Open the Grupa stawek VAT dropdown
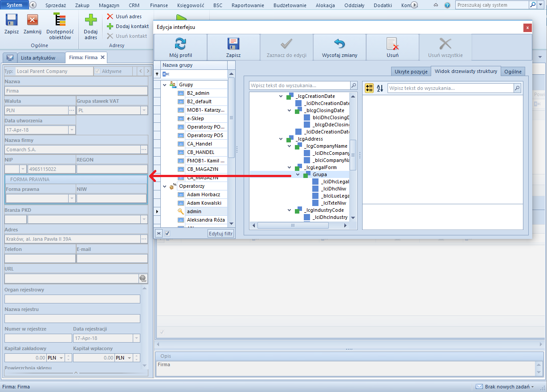The width and height of the screenshot is (547, 392). pos(144,110)
